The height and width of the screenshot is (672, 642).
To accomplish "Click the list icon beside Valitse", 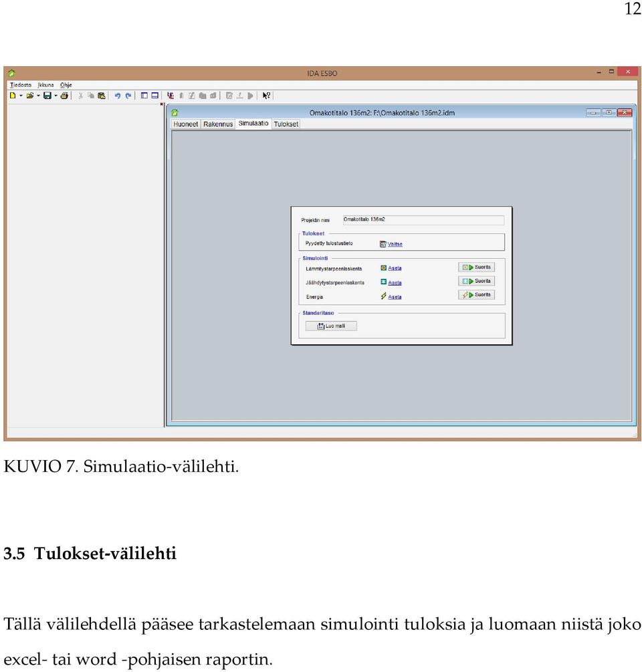I will click(x=383, y=244).
